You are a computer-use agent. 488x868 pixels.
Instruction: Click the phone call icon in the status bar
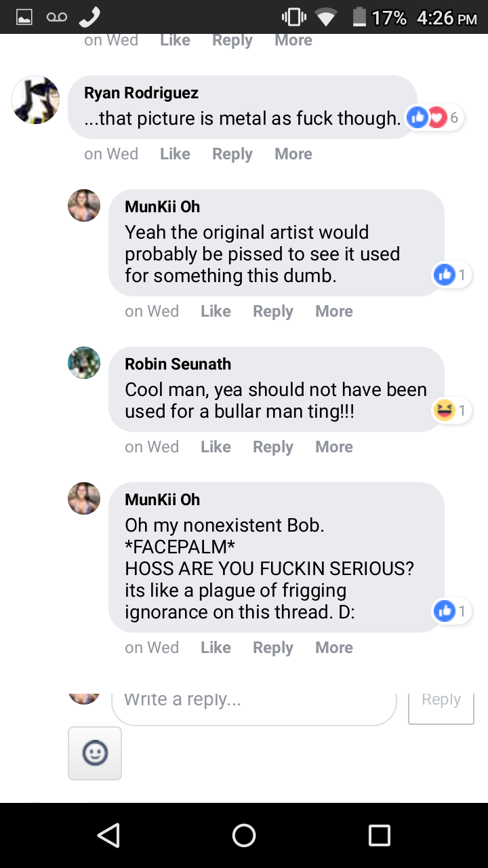[89, 16]
